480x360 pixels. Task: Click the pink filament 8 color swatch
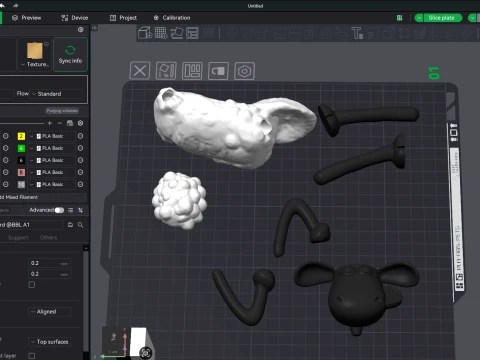[21, 172]
